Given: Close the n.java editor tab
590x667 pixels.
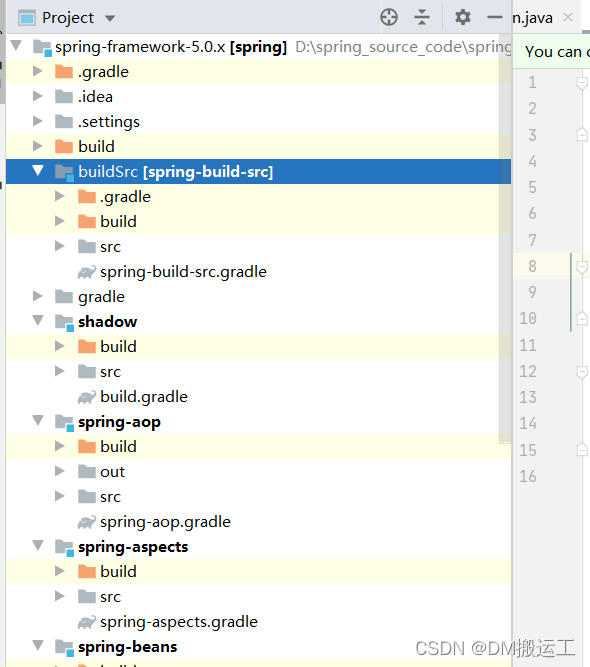Looking at the screenshot, I should pos(567,17).
